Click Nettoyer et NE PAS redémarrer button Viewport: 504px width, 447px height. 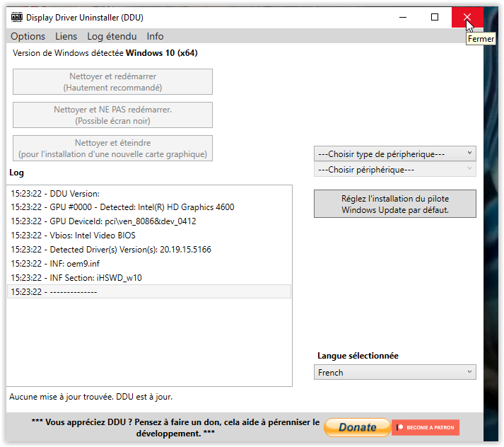112,115
